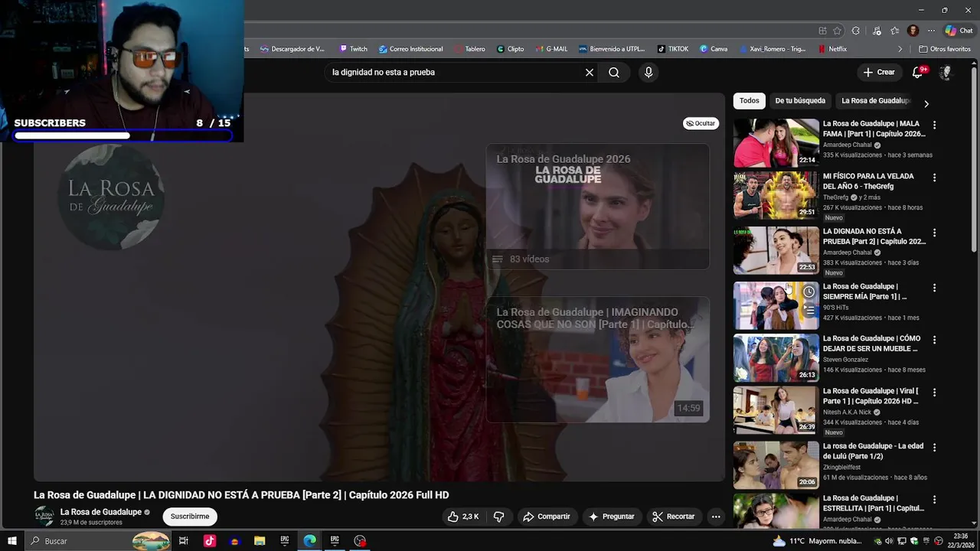Open the MALA FAMA video thumbnail
This screenshot has width=980, height=551.
(776, 142)
